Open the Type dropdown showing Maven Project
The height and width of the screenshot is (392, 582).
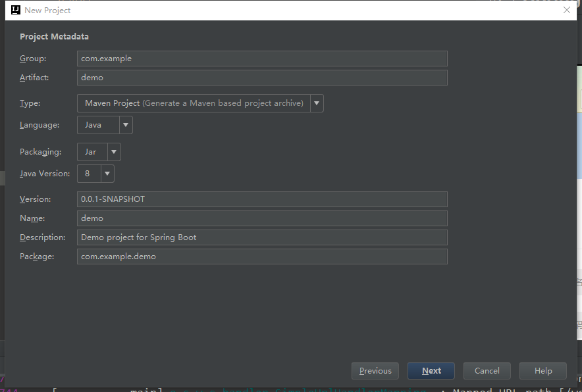(x=200, y=103)
